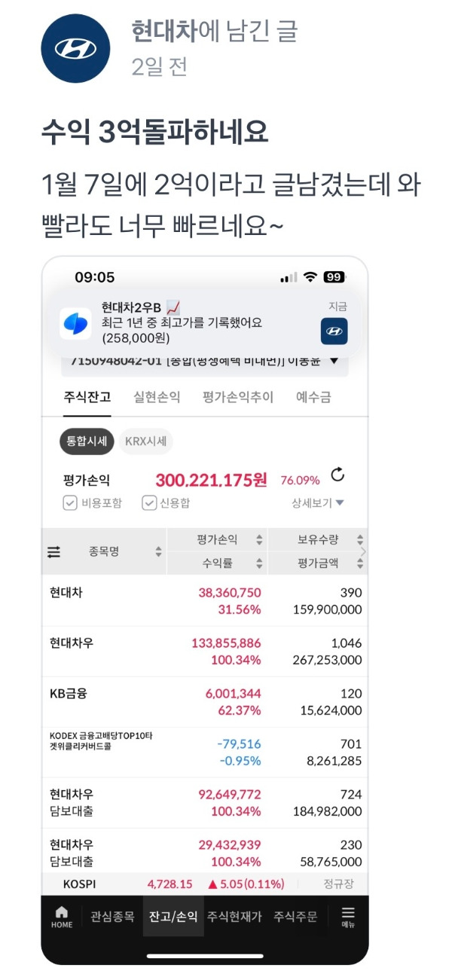Click the Hyundai logo profile avatar
This screenshot has width=452, height=980.
coord(76,47)
